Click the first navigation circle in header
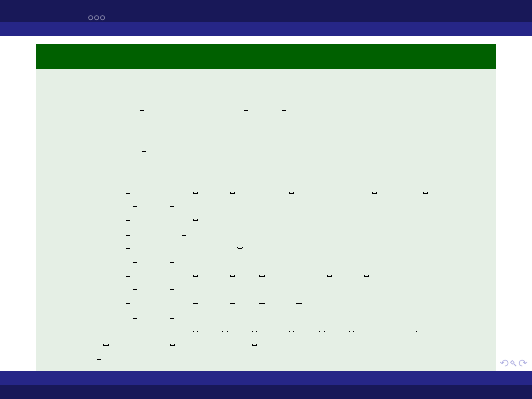 pos(90,17)
